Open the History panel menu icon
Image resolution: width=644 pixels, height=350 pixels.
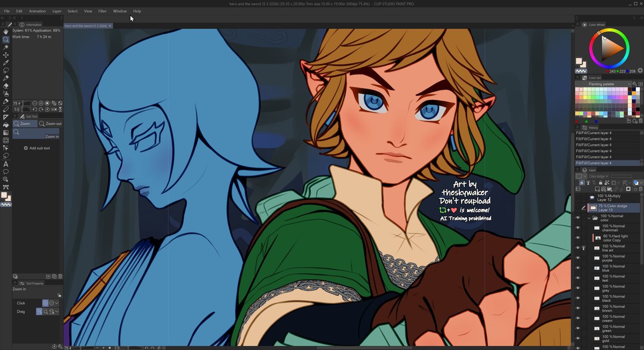coord(578,128)
